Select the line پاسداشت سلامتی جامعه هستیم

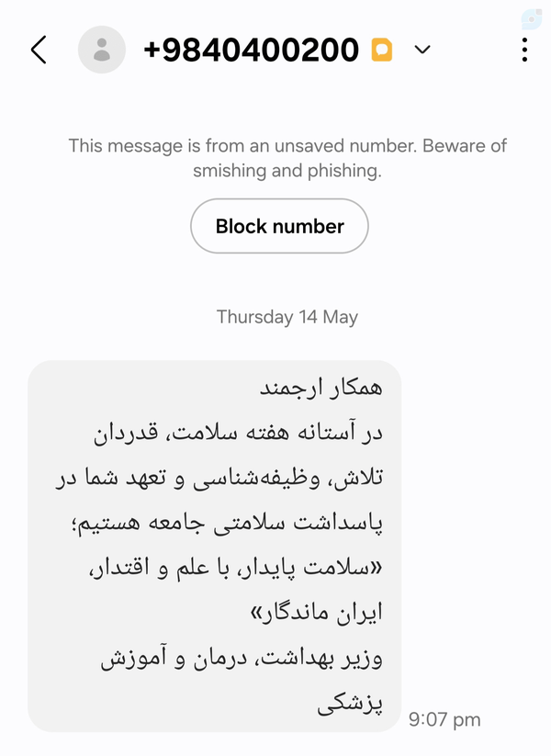click(x=227, y=523)
